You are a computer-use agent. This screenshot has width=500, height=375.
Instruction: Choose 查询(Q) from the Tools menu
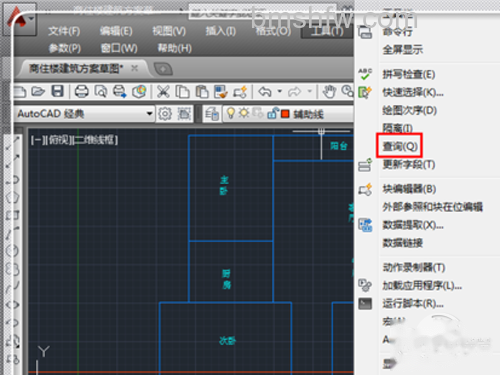point(400,146)
